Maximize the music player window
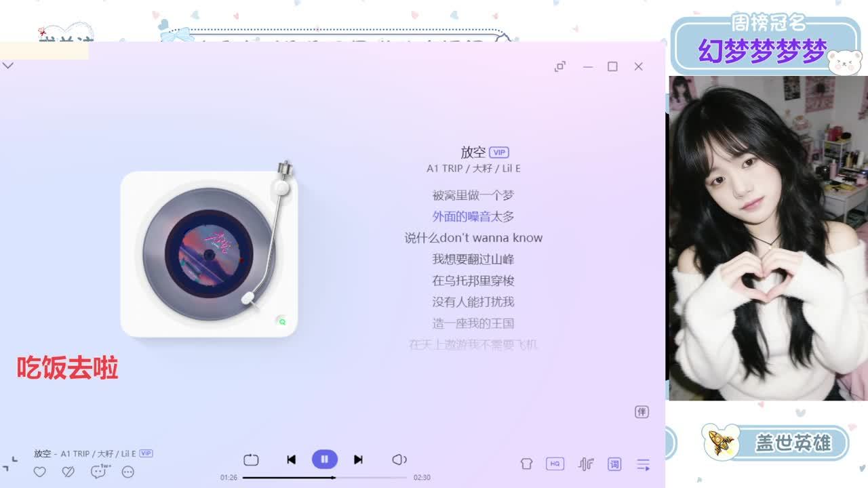This screenshot has height=488, width=868. pos(612,66)
